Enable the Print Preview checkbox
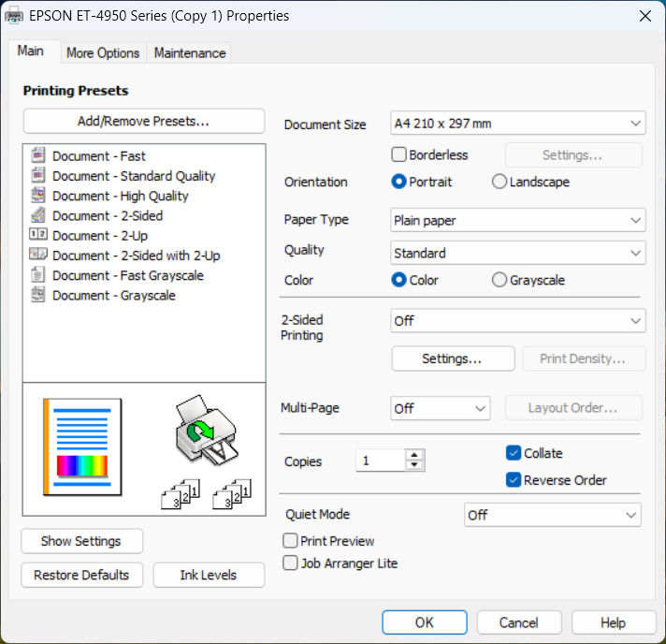This screenshot has height=644, width=666. click(x=290, y=541)
